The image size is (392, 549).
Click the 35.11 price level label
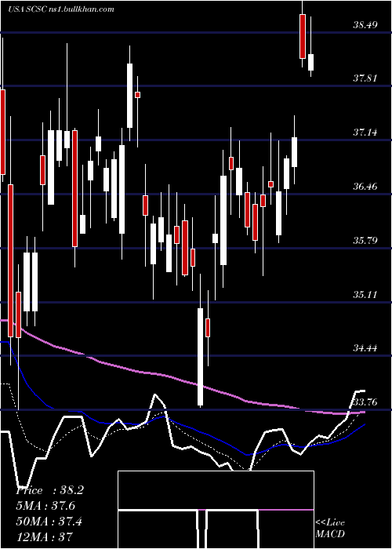click(x=365, y=294)
